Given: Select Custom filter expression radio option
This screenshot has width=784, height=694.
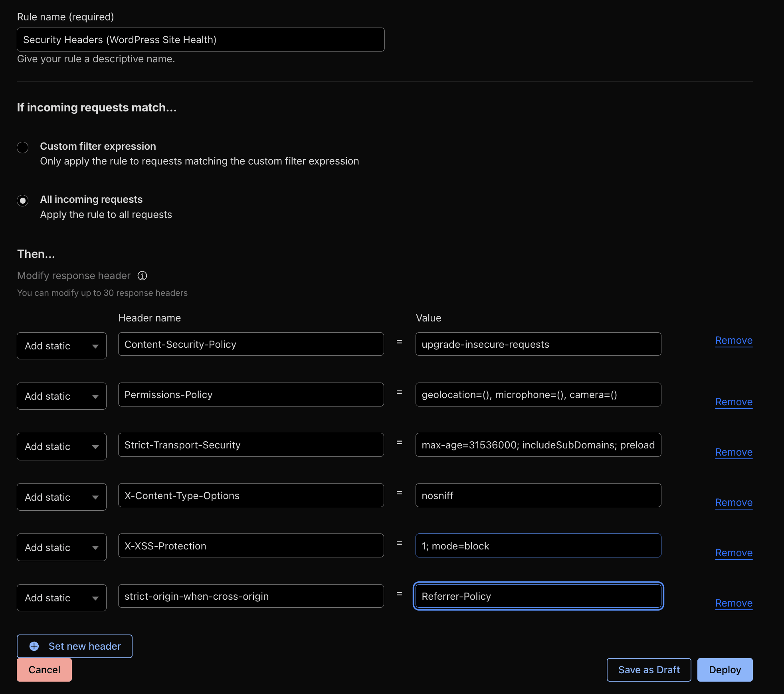Looking at the screenshot, I should tap(23, 147).
